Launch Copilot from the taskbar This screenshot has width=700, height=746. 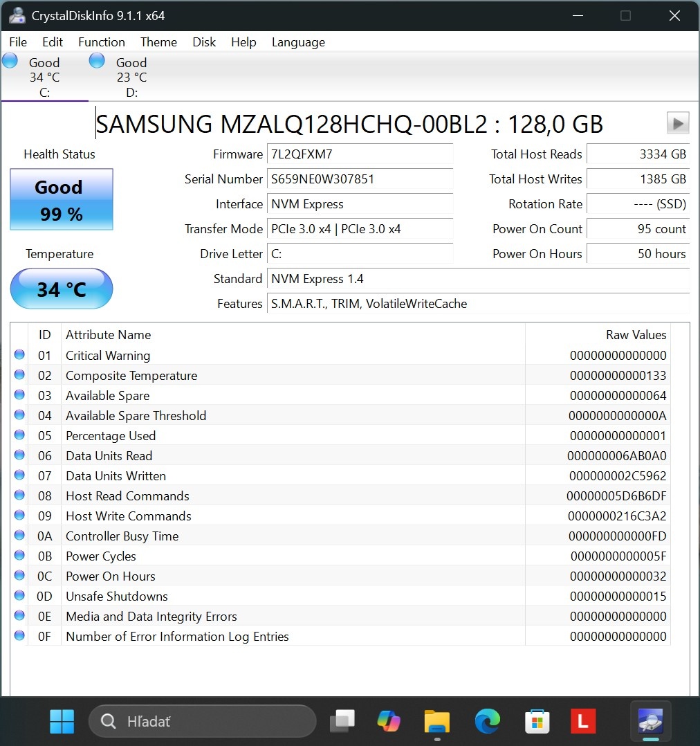click(389, 722)
